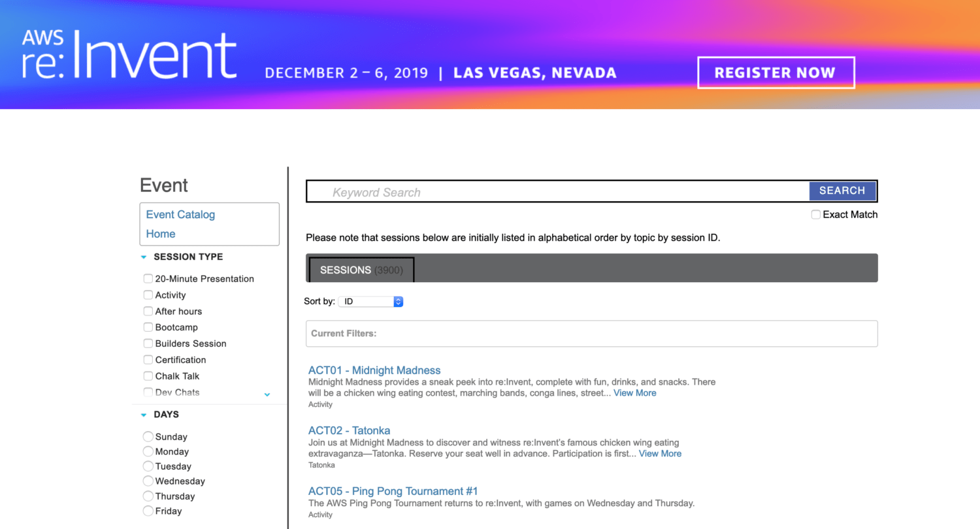Viewport: 980px width, 529px height.
Task: Select the Builders Session checkbox
Action: [x=148, y=344]
